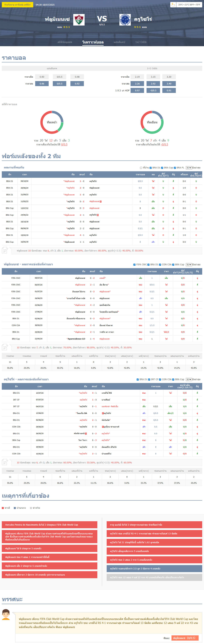Click the weather cloud icon in header
This screenshot has height=644, width=204.
tap(173, 4)
